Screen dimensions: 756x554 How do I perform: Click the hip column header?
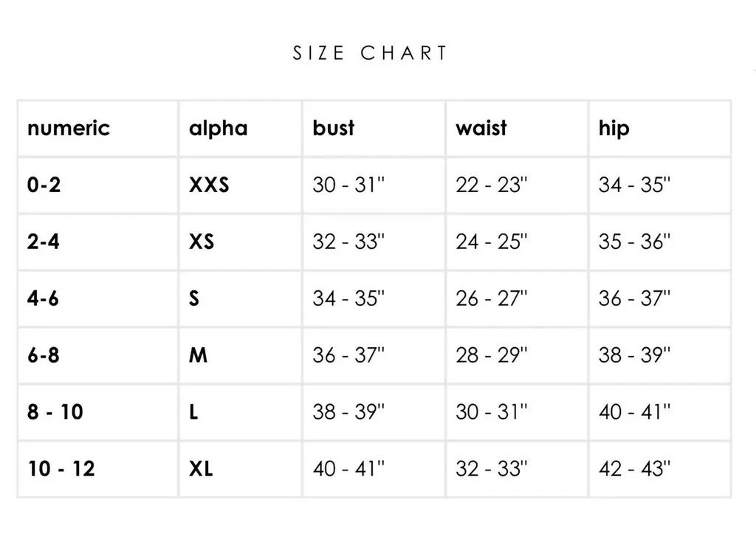(659, 129)
